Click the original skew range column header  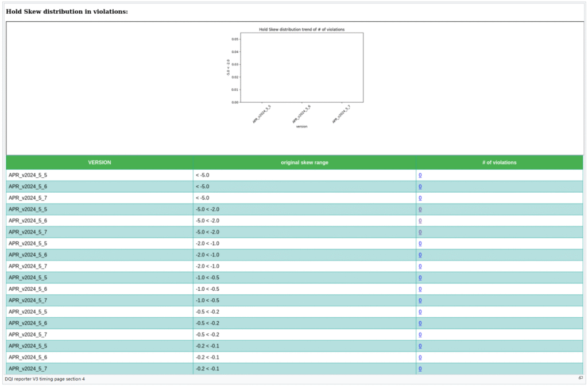(304, 162)
